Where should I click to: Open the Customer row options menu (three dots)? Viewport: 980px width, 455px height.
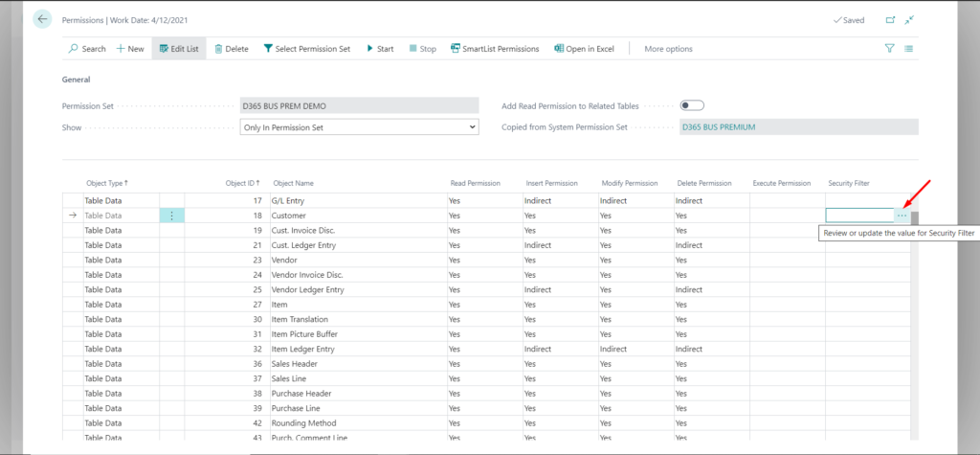click(x=172, y=216)
